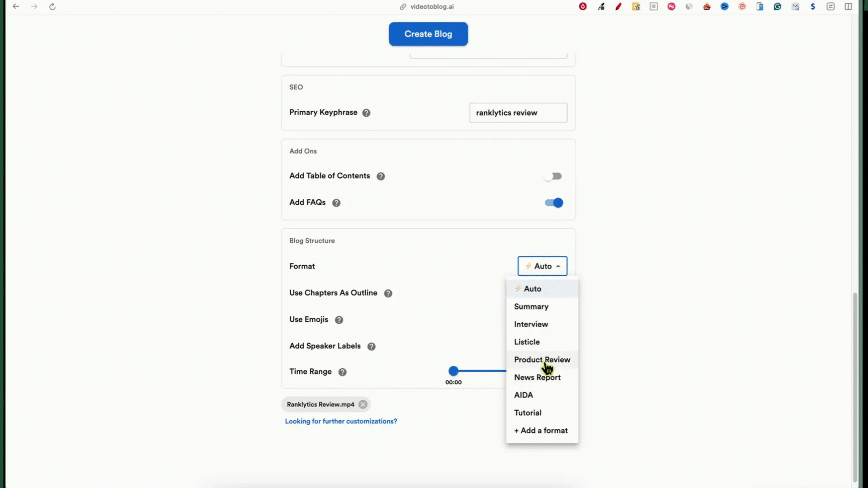Open the pink target search extension icon
The width and height of the screenshot is (868, 488).
pyautogui.click(x=742, y=6)
